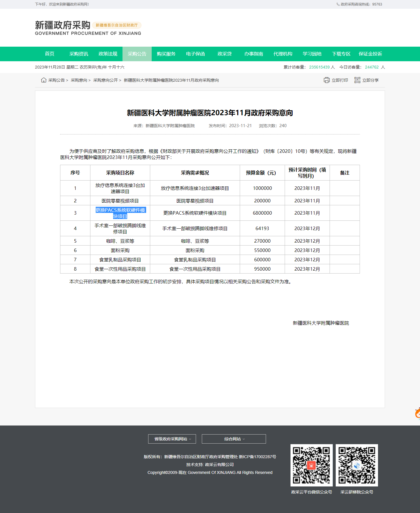
Task: Click the highlighted 更换PACS系统软硬件模块项目 cell
Action: 120,213
